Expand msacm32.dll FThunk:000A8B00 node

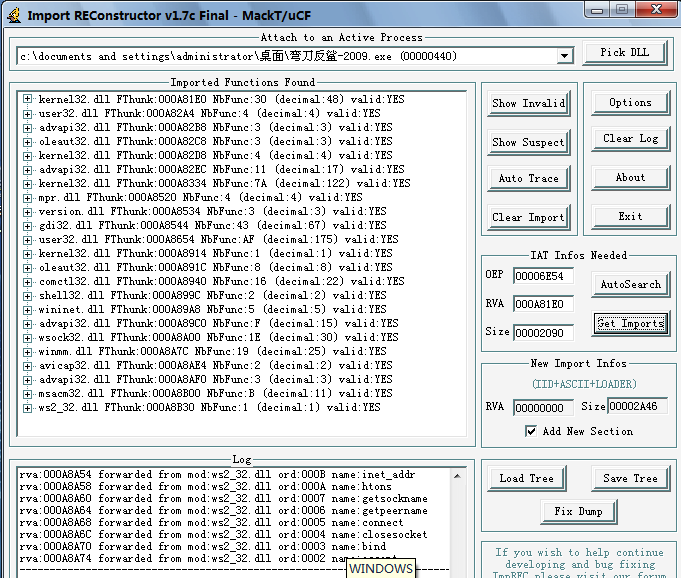[27, 393]
